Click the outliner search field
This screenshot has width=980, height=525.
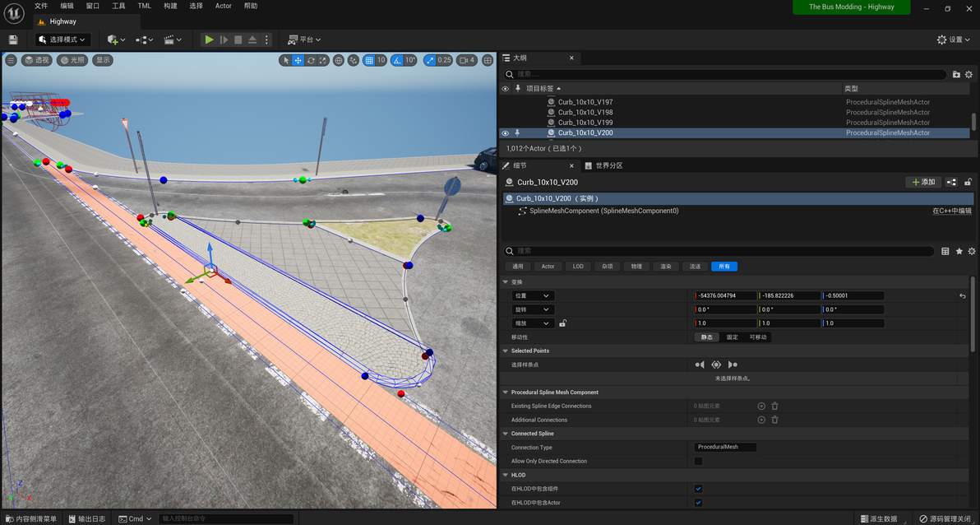[725, 74]
